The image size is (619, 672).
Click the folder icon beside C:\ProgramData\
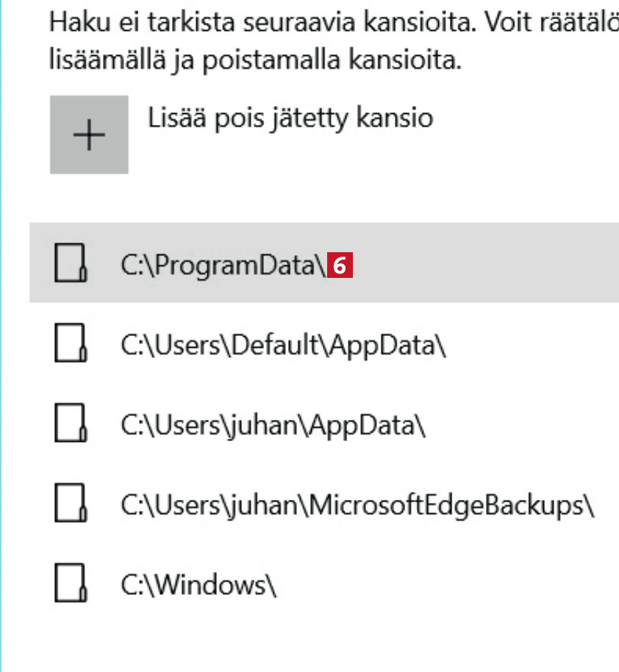point(71,263)
